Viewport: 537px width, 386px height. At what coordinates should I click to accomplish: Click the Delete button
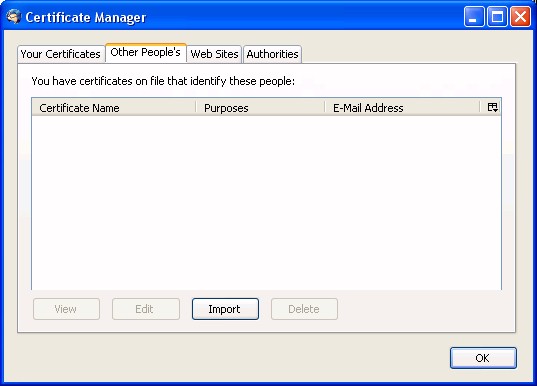[x=304, y=309]
